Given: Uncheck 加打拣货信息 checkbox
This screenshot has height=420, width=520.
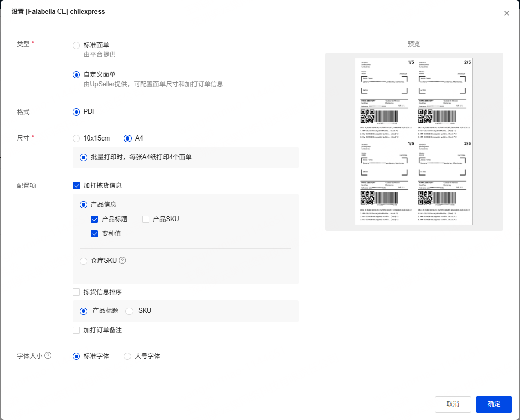Looking at the screenshot, I should [76, 186].
